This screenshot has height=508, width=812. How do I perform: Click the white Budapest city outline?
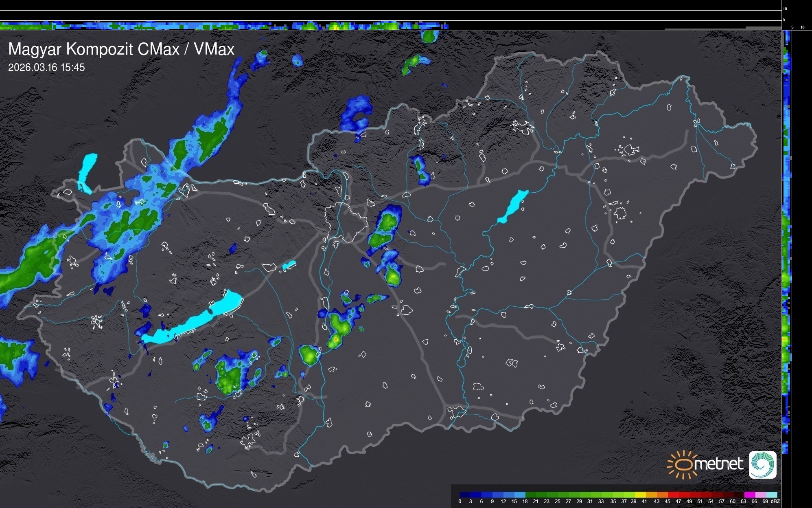coord(346,222)
